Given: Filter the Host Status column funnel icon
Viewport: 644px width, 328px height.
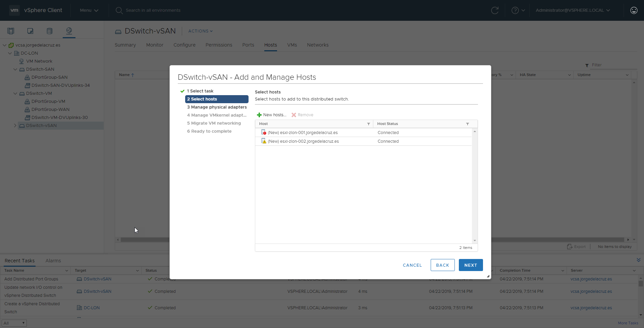Looking at the screenshot, I should [x=468, y=124].
